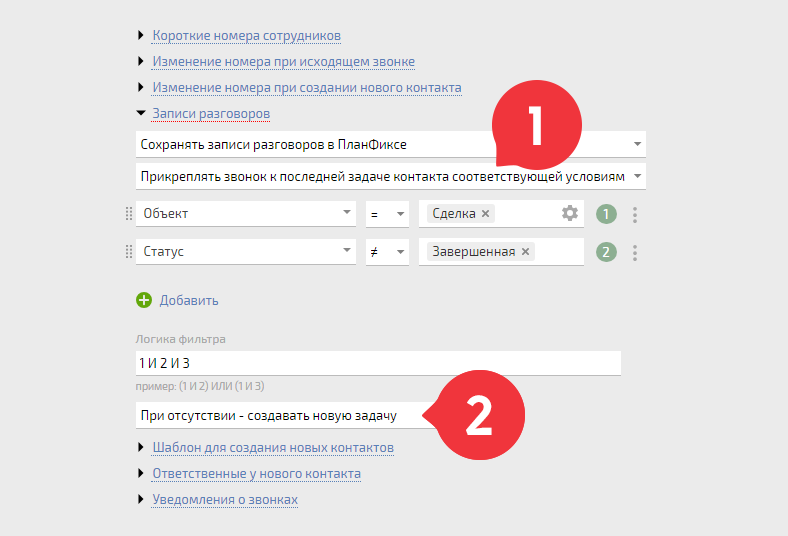Open the Статус field dropdown
Image resolution: width=788 pixels, height=536 pixels.
pyautogui.click(x=246, y=251)
